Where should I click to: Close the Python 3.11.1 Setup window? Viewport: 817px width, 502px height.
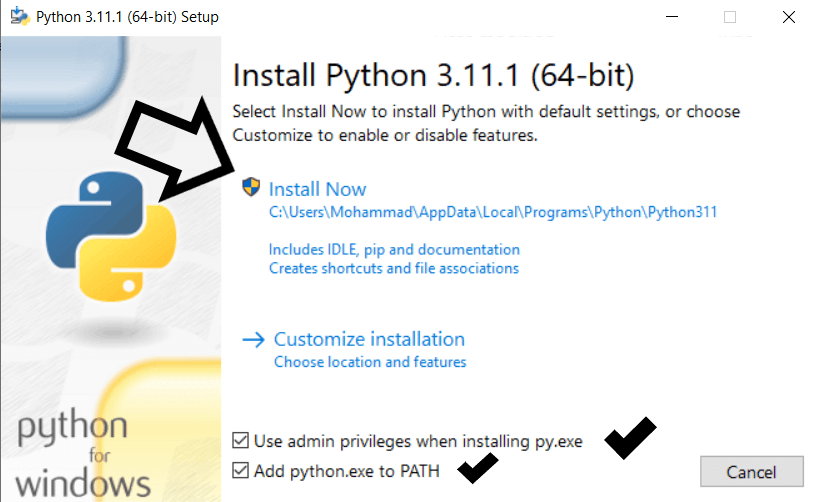(x=789, y=17)
